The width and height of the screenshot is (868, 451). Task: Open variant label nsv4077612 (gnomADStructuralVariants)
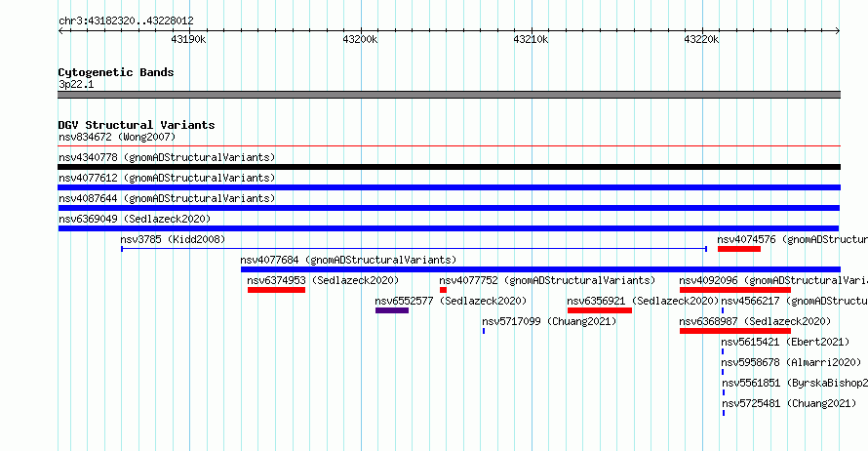pos(167,178)
